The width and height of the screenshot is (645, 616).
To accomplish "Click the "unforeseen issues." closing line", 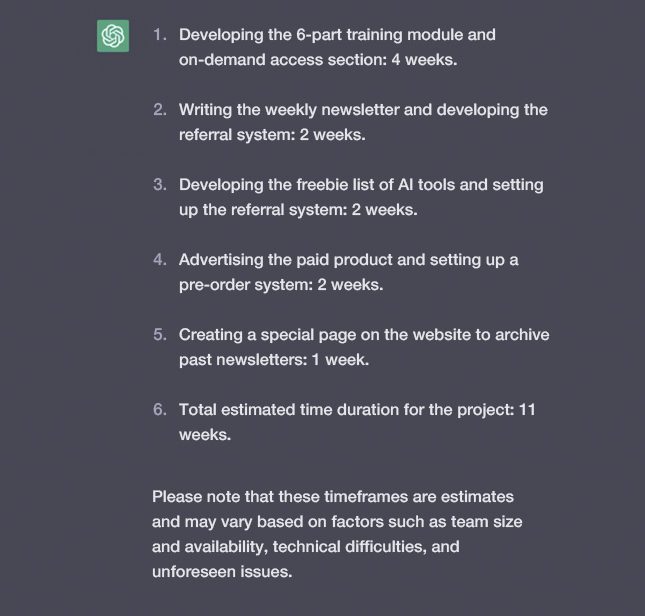I will 222,572.
